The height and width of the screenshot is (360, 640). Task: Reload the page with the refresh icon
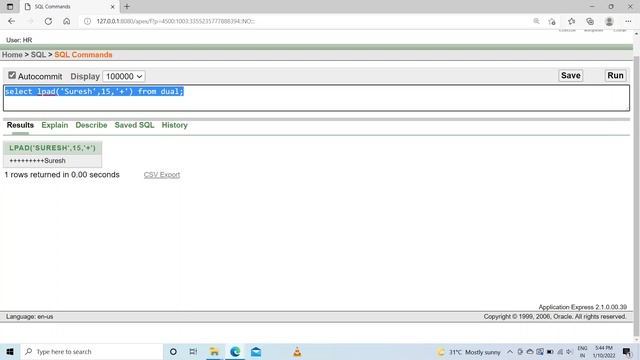tap(48, 21)
